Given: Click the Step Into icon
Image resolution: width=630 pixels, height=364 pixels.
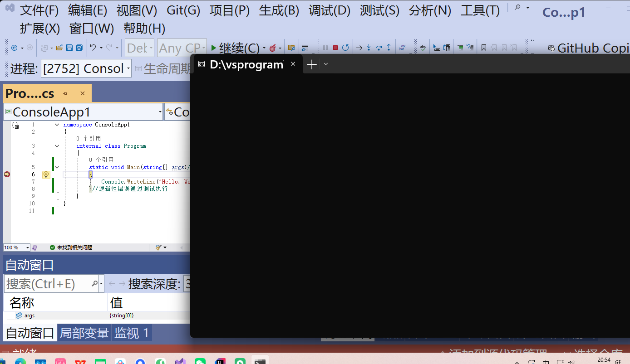Looking at the screenshot, I should click(369, 47).
